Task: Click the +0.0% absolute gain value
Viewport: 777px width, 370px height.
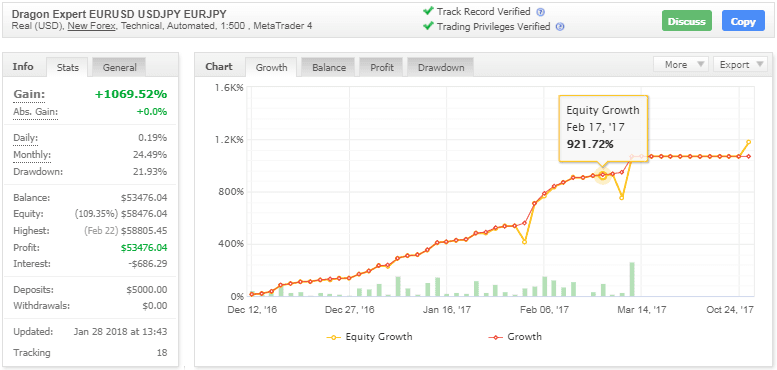Action: (152, 112)
